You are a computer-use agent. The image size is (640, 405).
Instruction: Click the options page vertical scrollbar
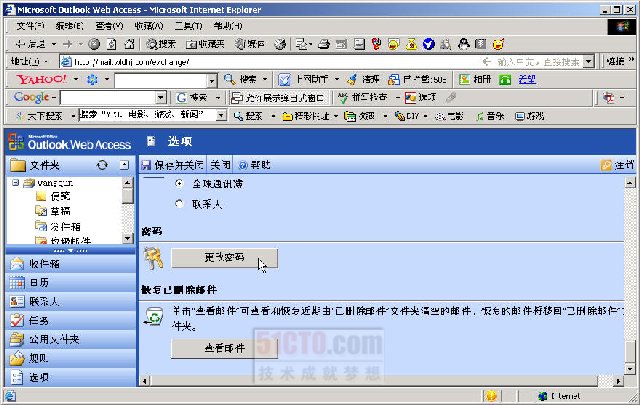[630, 280]
